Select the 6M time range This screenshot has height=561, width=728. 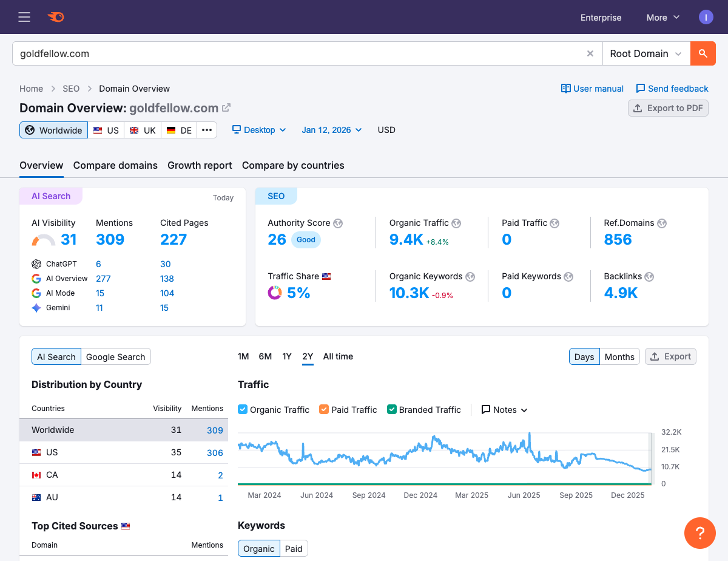click(x=265, y=356)
